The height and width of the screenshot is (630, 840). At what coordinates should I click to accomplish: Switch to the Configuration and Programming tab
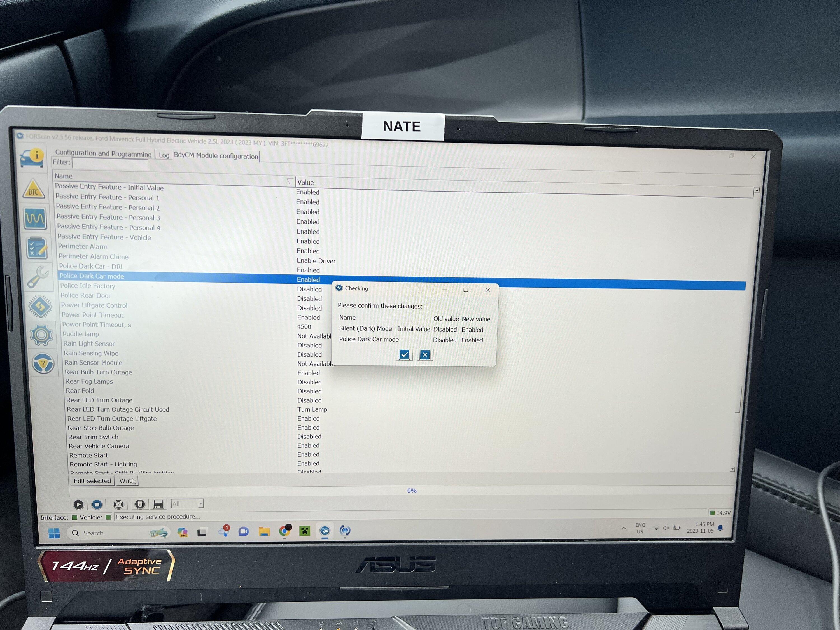(x=103, y=153)
